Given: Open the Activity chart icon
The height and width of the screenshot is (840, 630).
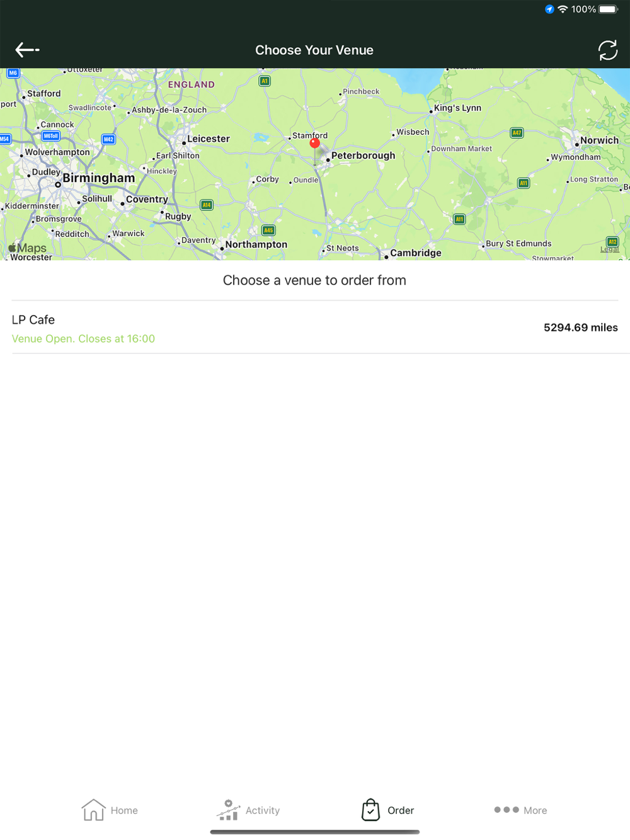Looking at the screenshot, I should 227,810.
